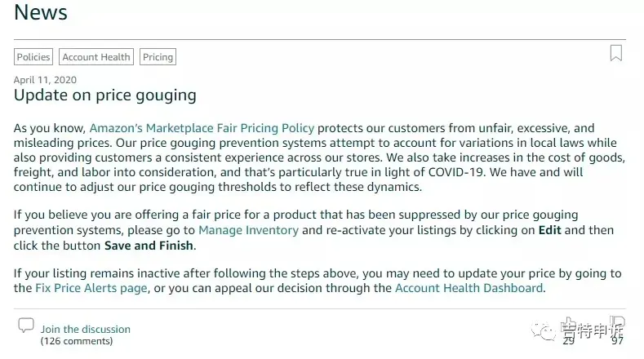Give the article a thumbs down

[617, 323]
